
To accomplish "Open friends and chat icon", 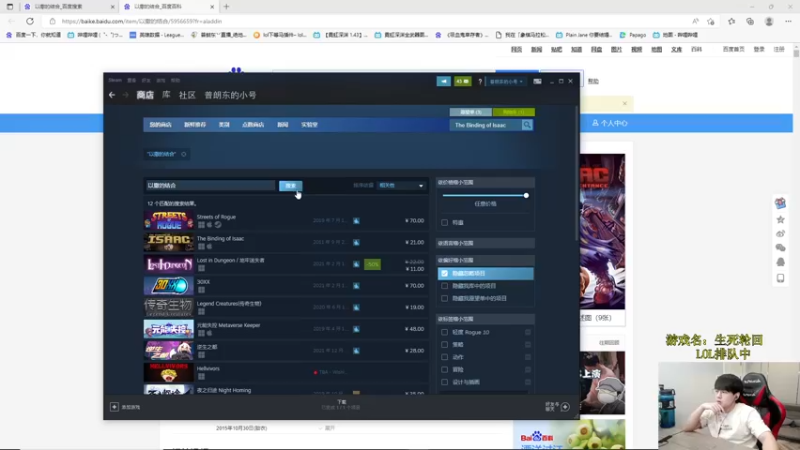I will pos(565,407).
